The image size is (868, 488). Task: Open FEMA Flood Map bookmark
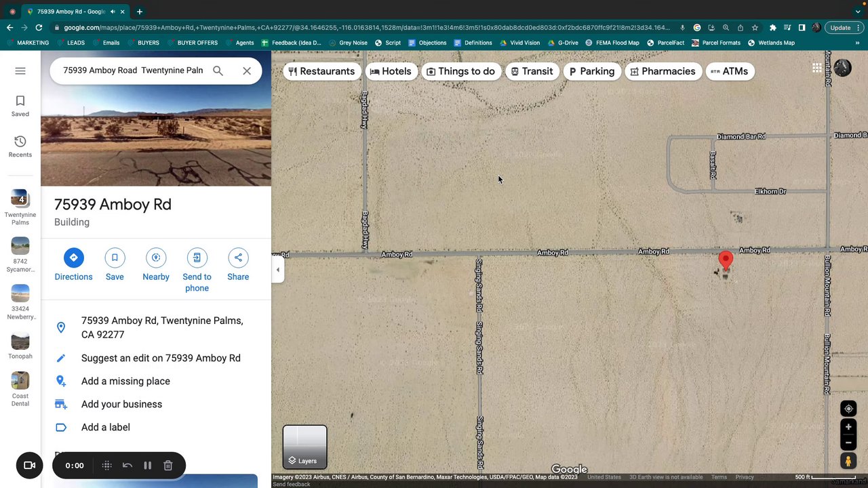tap(612, 43)
